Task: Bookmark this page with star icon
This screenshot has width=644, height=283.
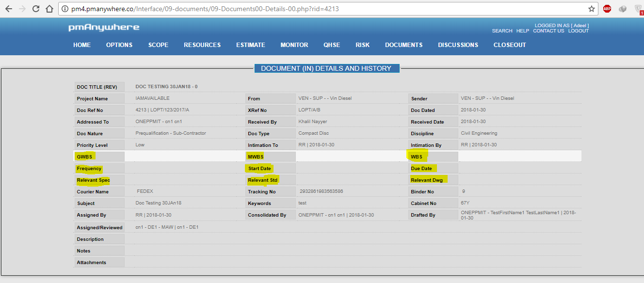Action: click(591, 9)
